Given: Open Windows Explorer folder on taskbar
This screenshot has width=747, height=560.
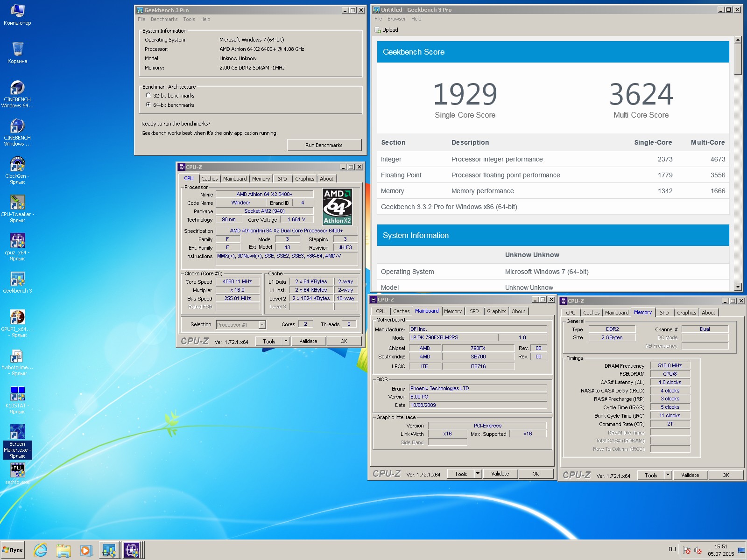Looking at the screenshot, I should point(63,551).
